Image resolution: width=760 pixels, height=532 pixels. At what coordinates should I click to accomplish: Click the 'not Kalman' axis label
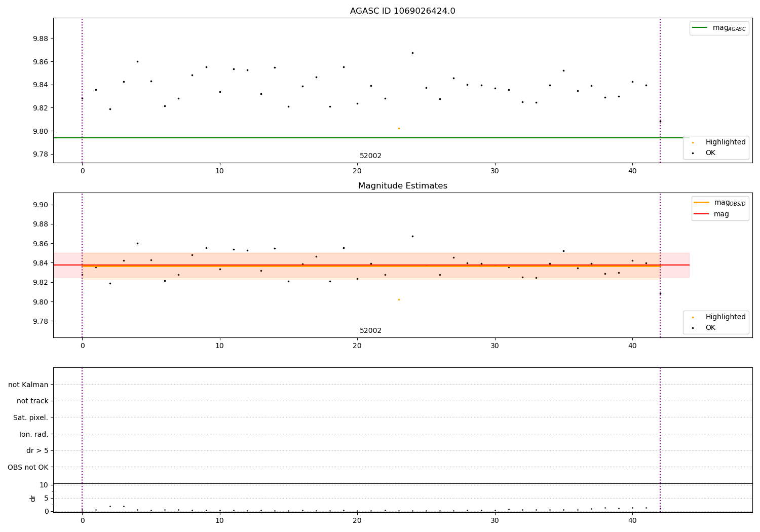pyautogui.click(x=28, y=385)
